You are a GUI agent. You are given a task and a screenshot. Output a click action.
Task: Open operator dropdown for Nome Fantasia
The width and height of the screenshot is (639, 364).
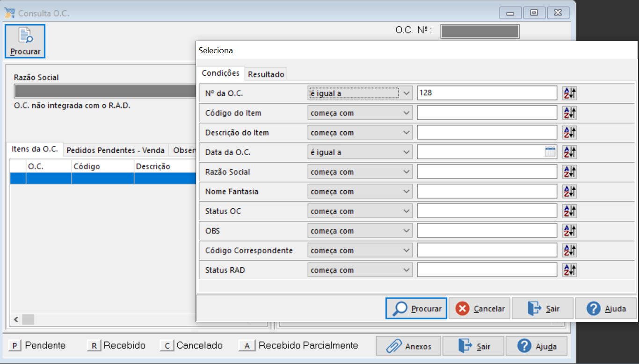(x=360, y=191)
